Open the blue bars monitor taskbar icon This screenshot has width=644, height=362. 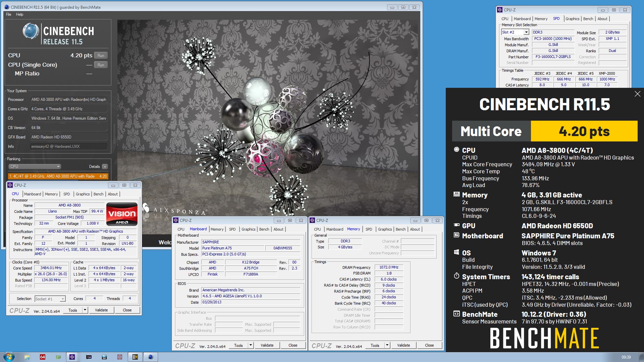tap(104, 357)
